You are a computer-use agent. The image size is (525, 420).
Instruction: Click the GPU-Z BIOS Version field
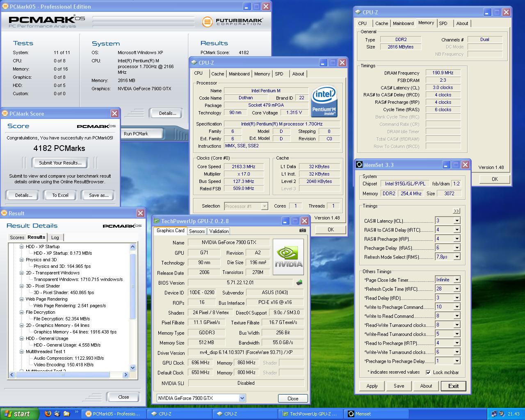coord(240,283)
